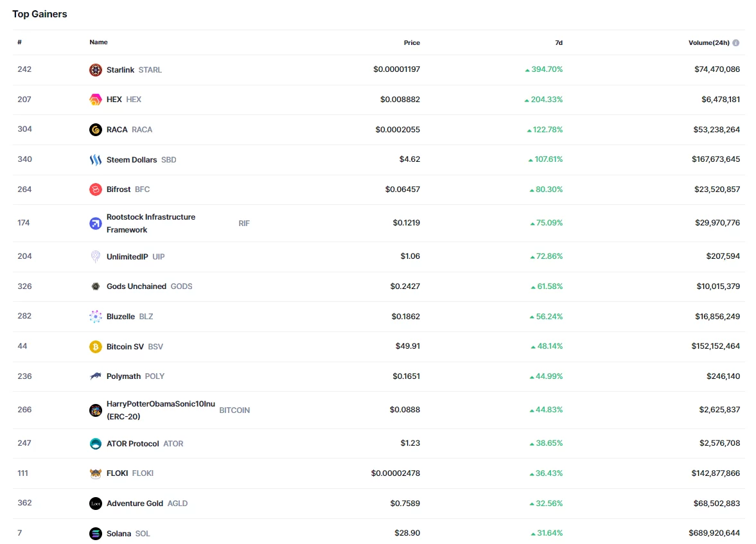
Task: Open the Adventure Gold coin page
Action: click(x=135, y=504)
